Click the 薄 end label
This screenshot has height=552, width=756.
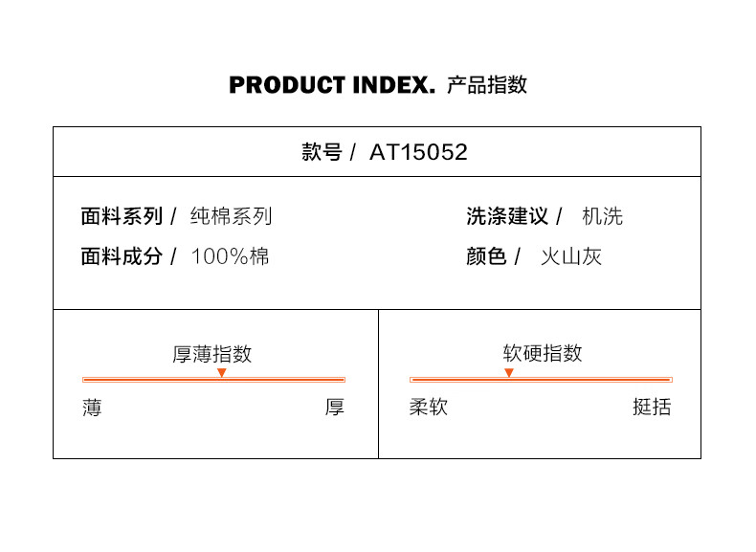click(92, 408)
